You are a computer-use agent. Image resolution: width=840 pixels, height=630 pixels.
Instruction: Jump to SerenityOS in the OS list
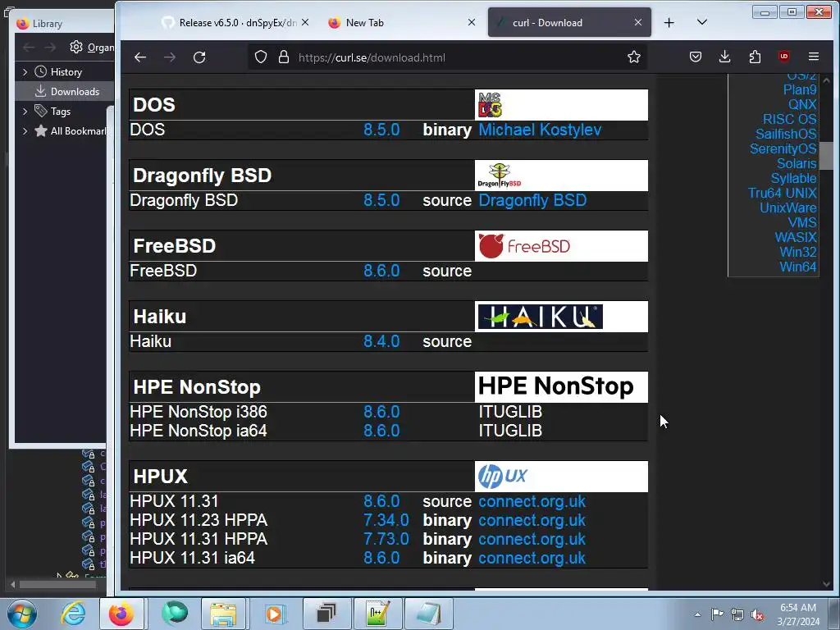point(783,149)
